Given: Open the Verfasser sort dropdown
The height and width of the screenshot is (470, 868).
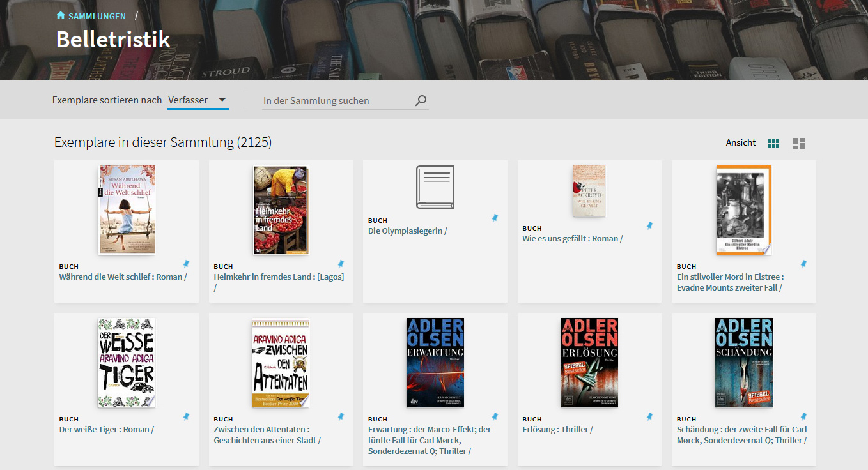Looking at the screenshot, I should [198, 100].
